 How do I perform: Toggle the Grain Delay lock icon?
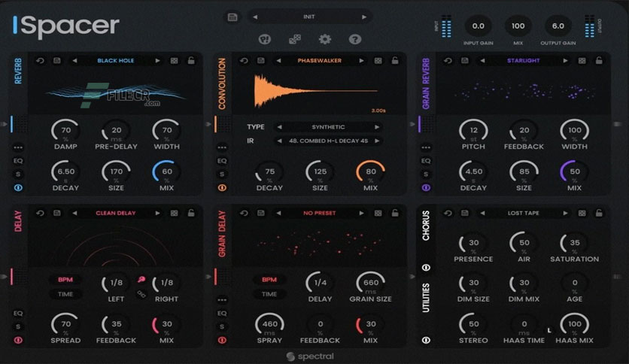point(395,214)
